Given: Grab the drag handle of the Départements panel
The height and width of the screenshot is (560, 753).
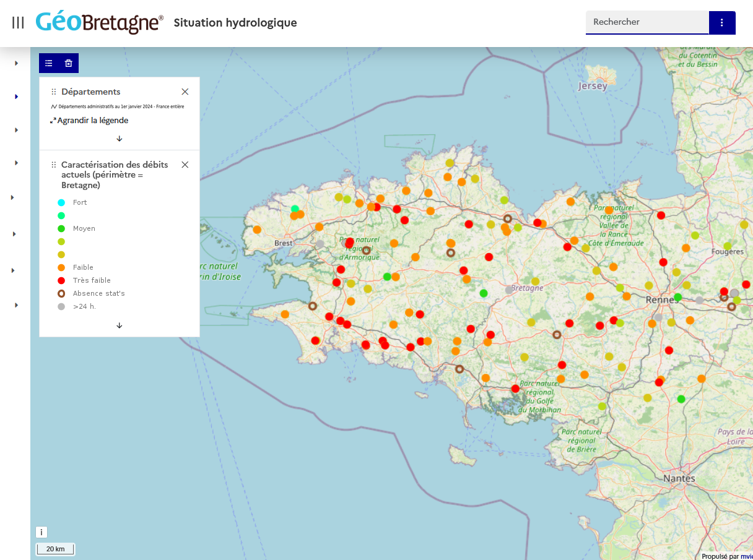Looking at the screenshot, I should coord(54,92).
